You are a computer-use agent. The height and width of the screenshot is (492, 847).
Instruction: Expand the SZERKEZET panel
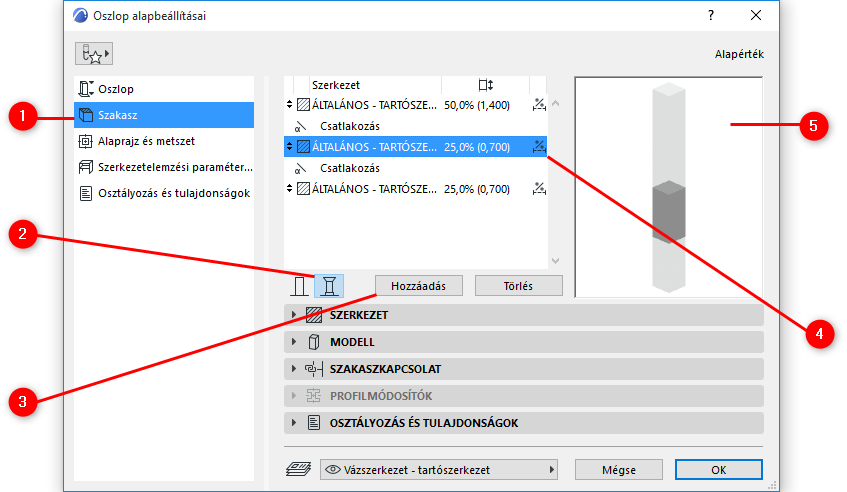coord(294,315)
